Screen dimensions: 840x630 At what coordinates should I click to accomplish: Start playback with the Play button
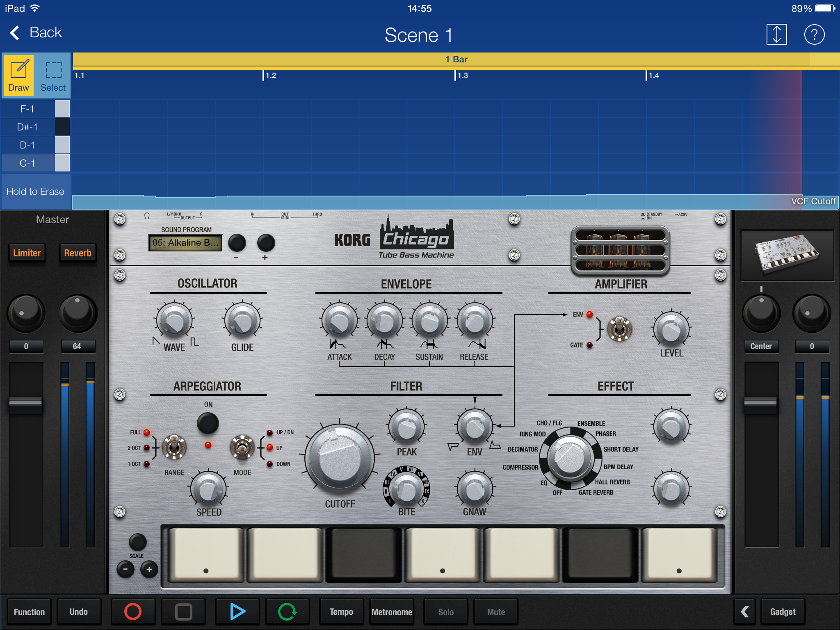tap(237, 611)
